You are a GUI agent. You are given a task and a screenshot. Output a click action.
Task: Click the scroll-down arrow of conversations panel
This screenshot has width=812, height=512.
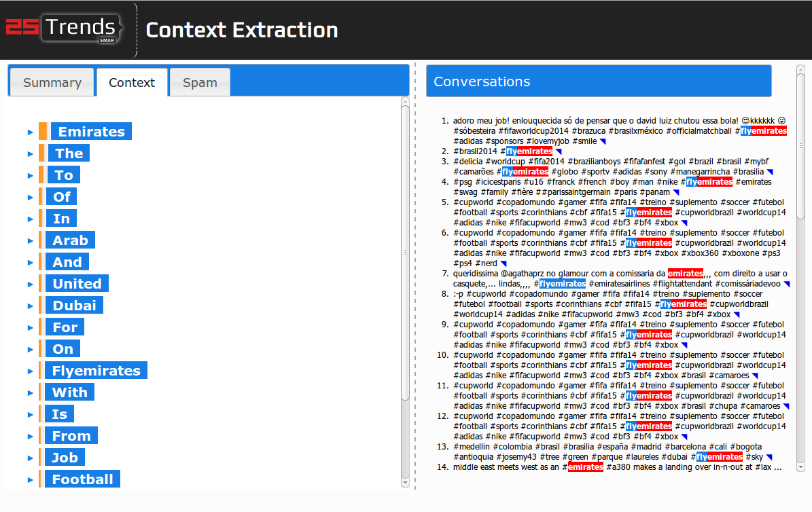point(800,467)
